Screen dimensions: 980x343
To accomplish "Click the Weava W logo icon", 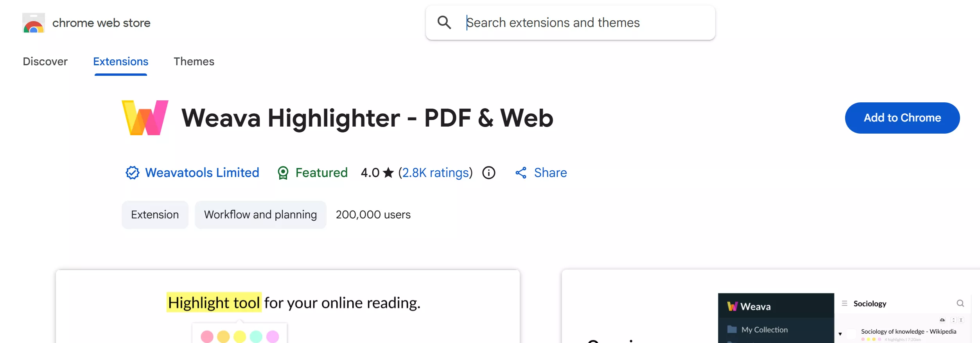I will [x=145, y=118].
